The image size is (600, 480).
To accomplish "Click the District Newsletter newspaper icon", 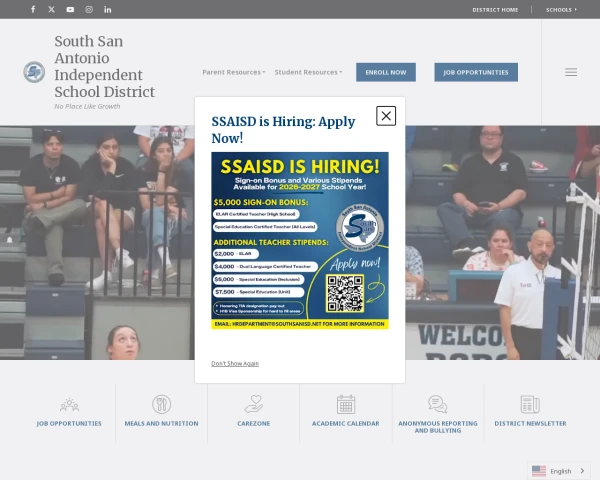I will (530, 404).
